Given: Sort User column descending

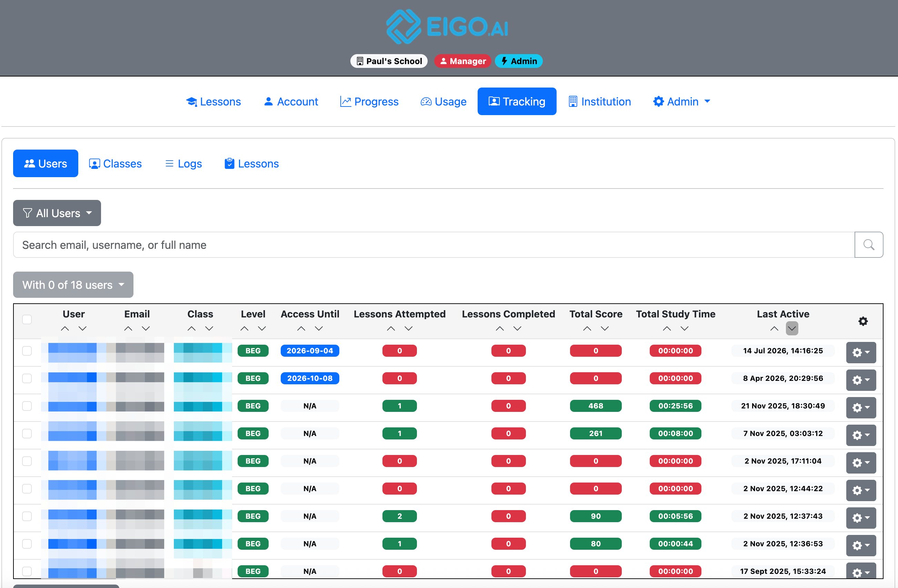Looking at the screenshot, I should coord(83,328).
